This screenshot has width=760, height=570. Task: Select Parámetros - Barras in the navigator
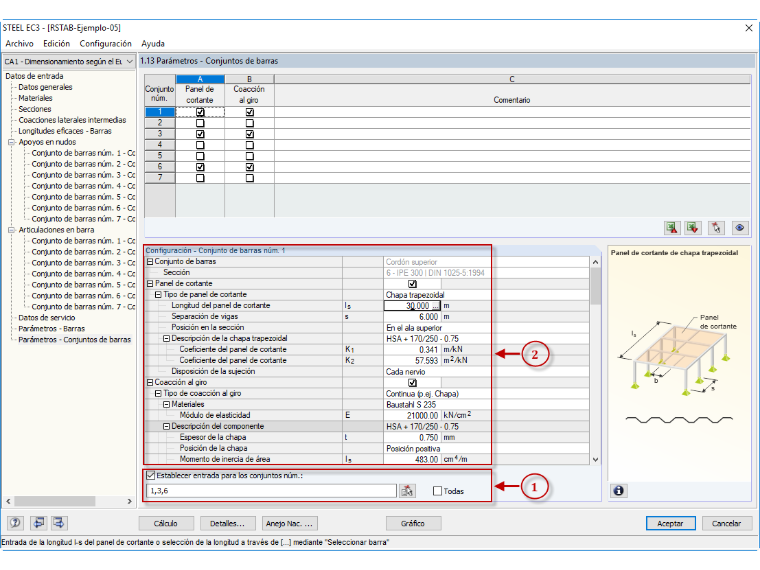tap(51, 329)
